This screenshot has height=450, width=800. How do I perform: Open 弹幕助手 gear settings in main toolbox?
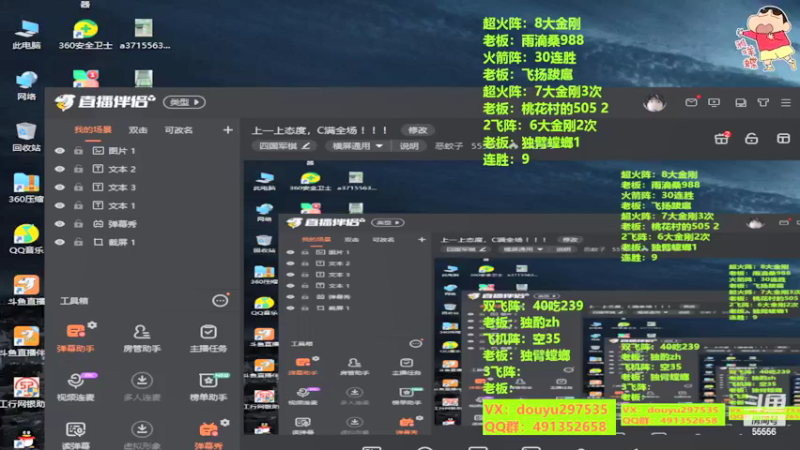click(x=92, y=325)
